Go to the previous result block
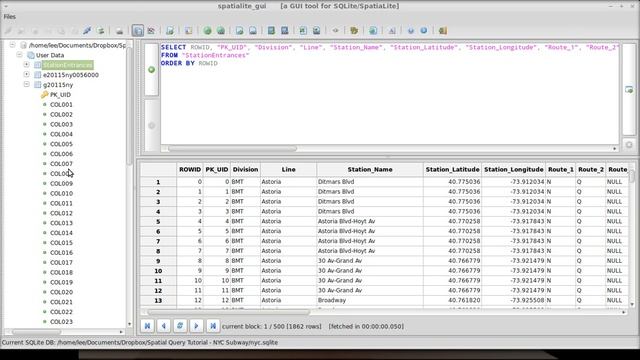Viewport: 640px width, 360px height. tap(164, 326)
